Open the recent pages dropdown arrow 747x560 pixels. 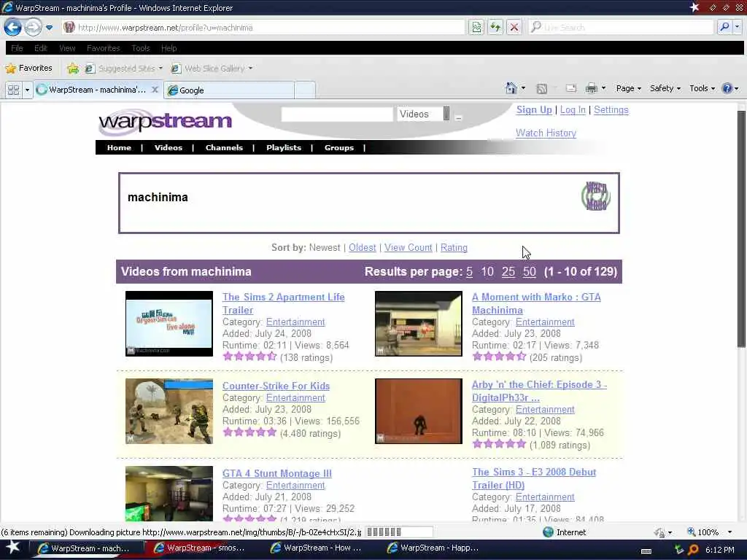pyautogui.click(x=49, y=28)
